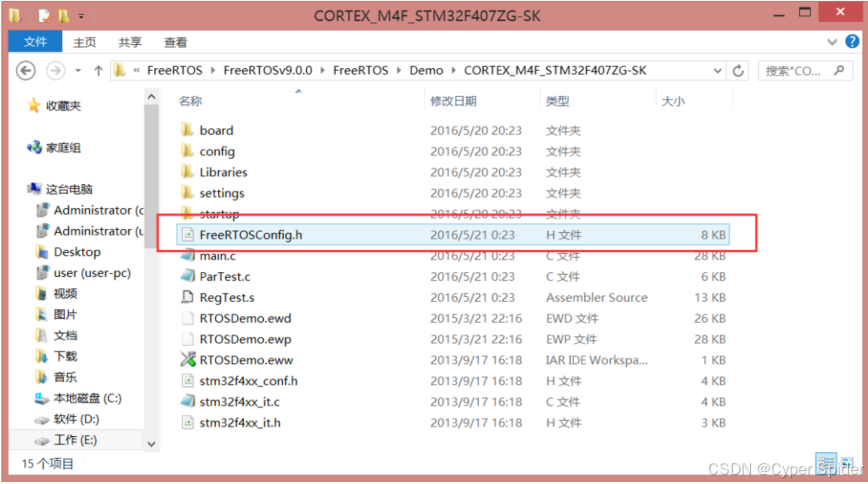Open Quick Access Toolbar customize dropdown

(81, 16)
